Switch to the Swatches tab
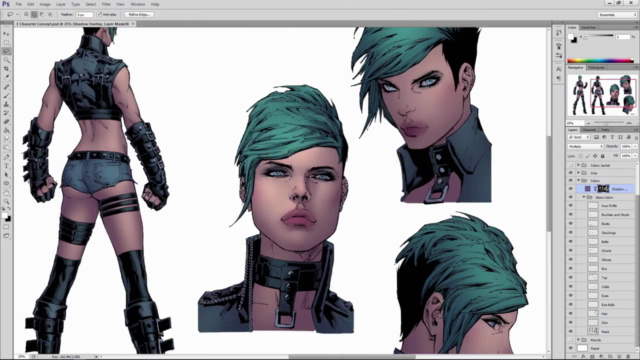The image size is (640, 360). pyautogui.click(x=588, y=27)
